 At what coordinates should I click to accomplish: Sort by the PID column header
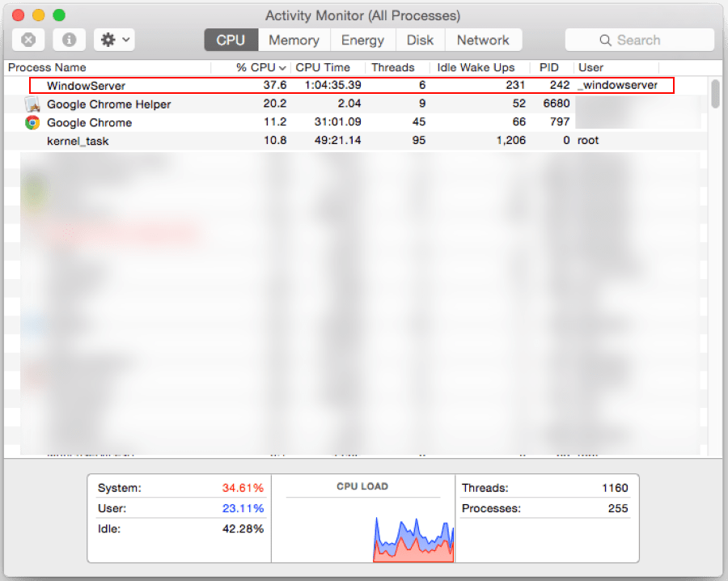pyautogui.click(x=548, y=67)
